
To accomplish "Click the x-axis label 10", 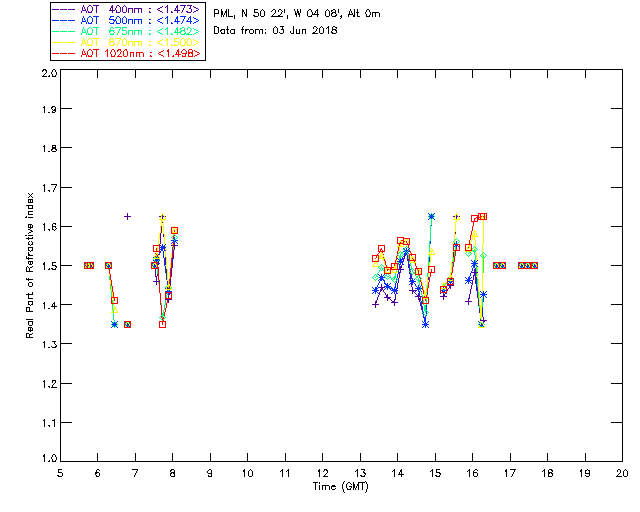I will (x=248, y=473).
